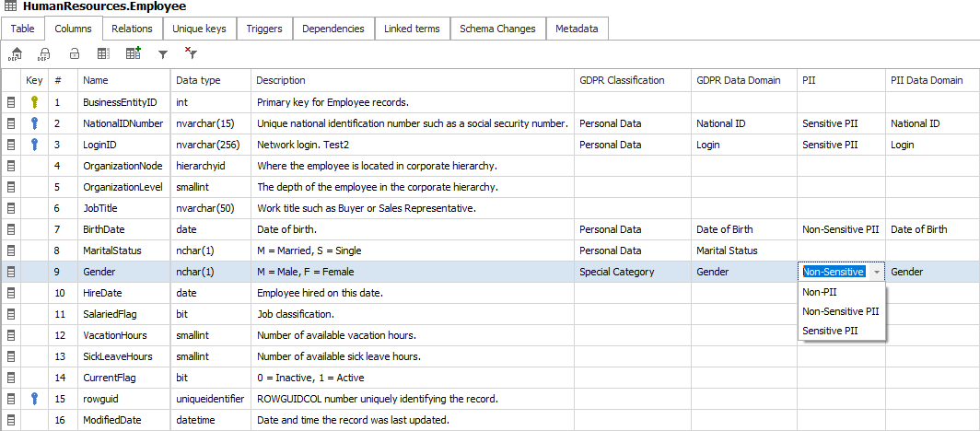The height and width of the screenshot is (431, 980).
Task: Click the clear filter icon with red X
Action: tap(191, 53)
